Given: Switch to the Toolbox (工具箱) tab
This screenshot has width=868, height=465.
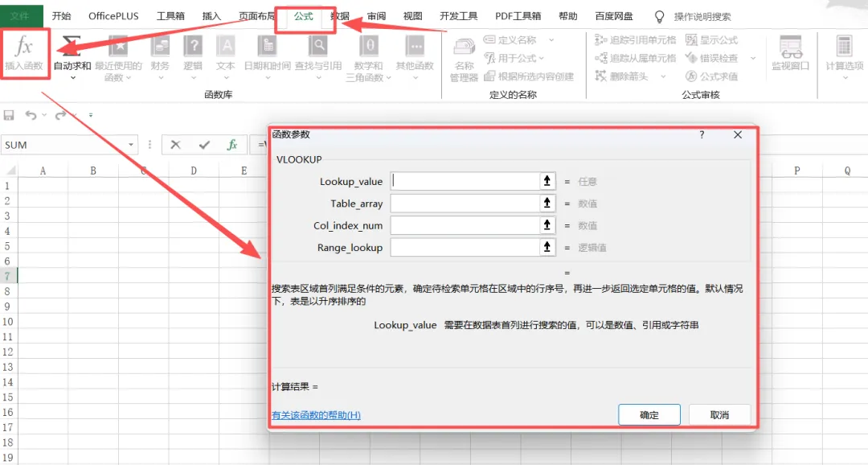Looking at the screenshot, I should pyautogui.click(x=170, y=16).
